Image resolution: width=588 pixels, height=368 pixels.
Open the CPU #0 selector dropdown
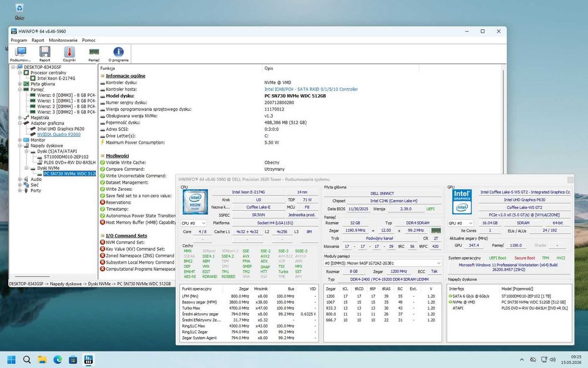point(193,223)
